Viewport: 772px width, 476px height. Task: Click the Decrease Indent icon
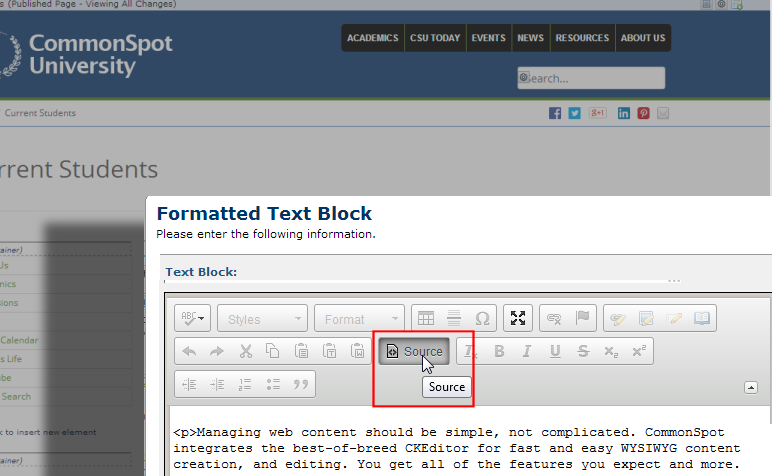pos(190,384)
